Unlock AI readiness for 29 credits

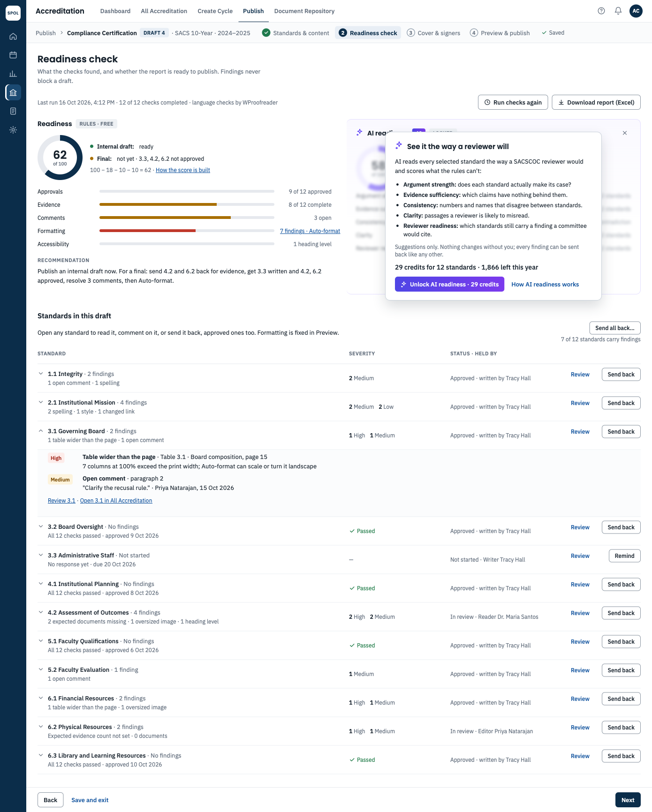pos(449,284)
